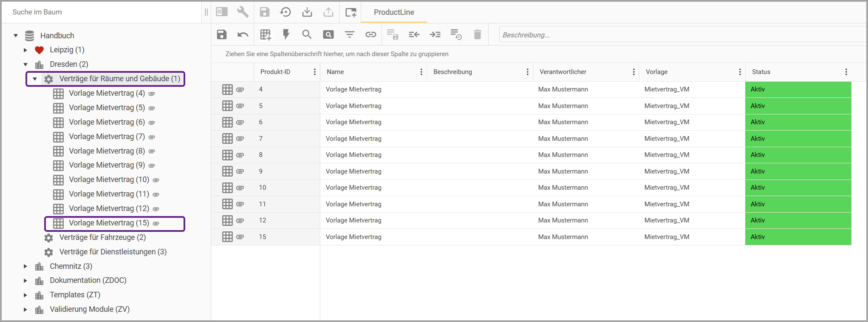Image resolution: width=868 pixels, height=322 pixels.
Task: Toggle the side panel view icon
Action: pos(222,12)
